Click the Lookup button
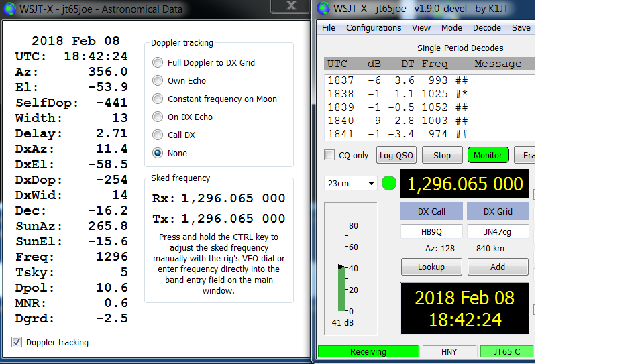Image resolution: width=644 pixels, height=364 pixels. 431,267
